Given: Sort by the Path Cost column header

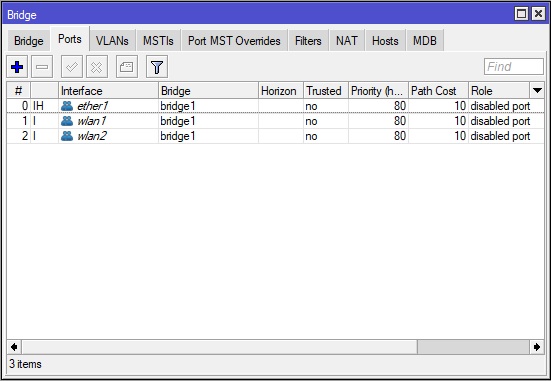Looking at the screenshot, I should [438, 91].
